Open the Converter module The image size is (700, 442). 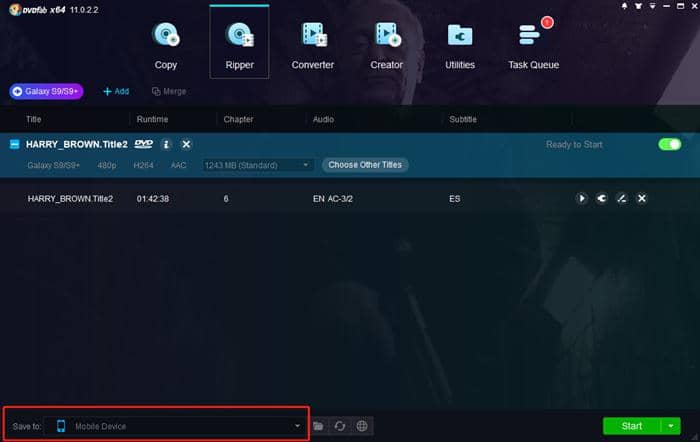coord(312,46)
